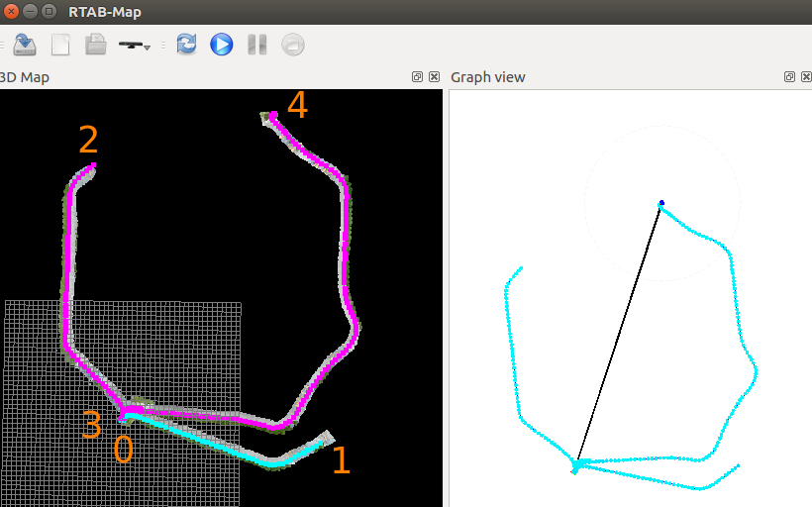Close the Graph view panel
The width and height of the screenshot is (812, 507).
[804, 77]
